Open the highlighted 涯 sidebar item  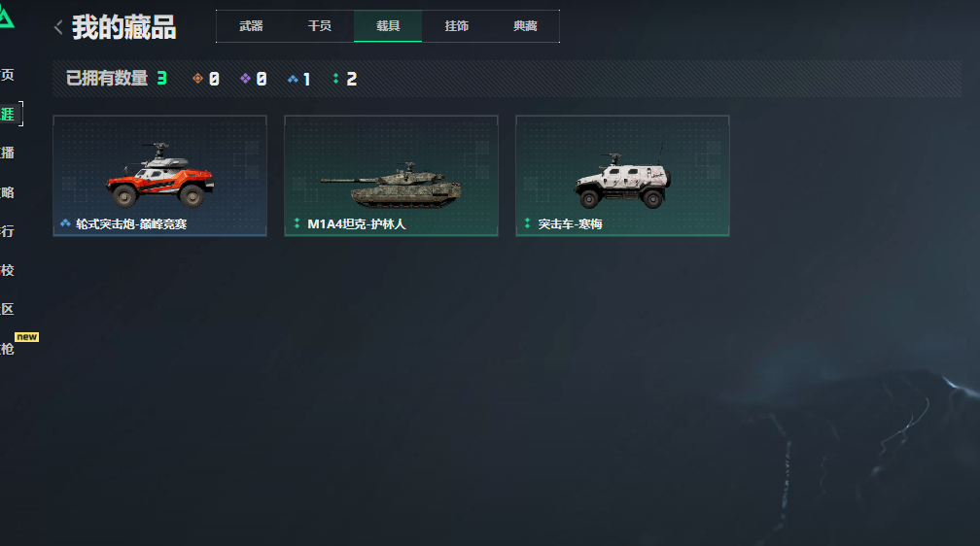coord(8,115)
